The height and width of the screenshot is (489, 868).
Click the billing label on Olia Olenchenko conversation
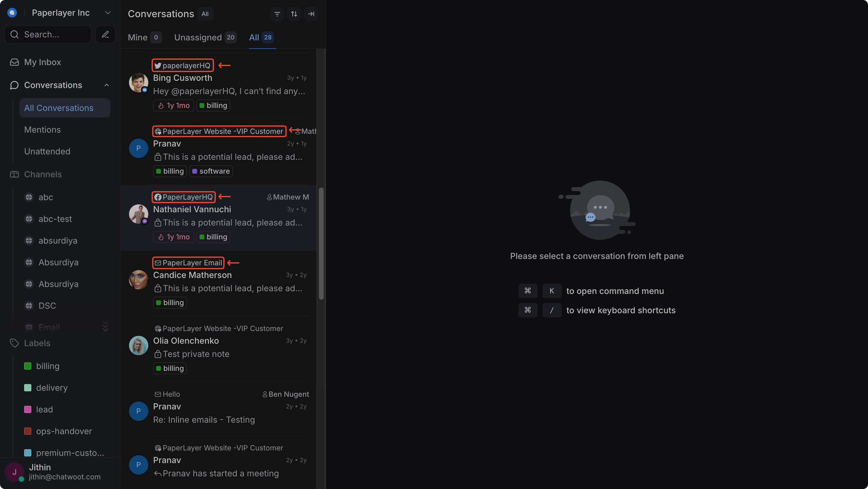(170, 368)
